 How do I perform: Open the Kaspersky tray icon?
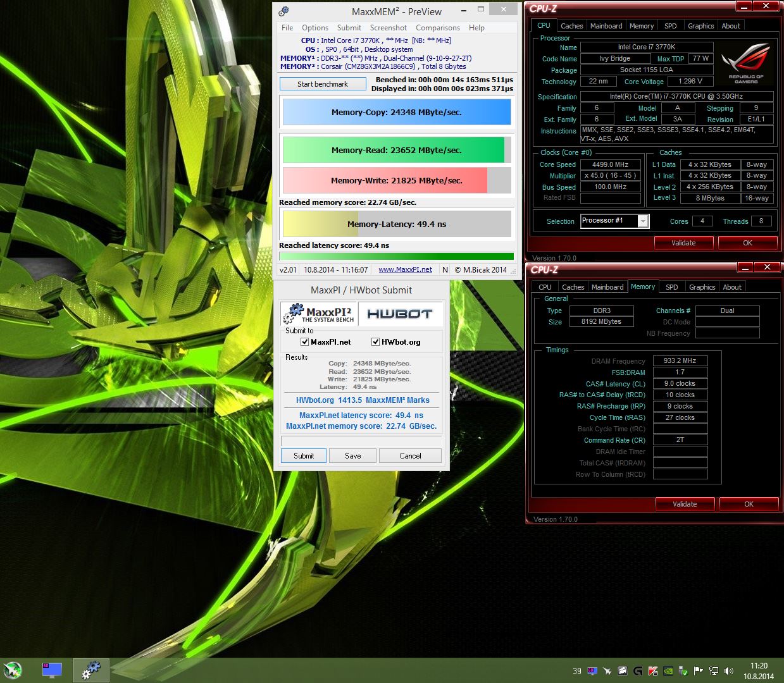pyautogui.click(x=653, y=671)
